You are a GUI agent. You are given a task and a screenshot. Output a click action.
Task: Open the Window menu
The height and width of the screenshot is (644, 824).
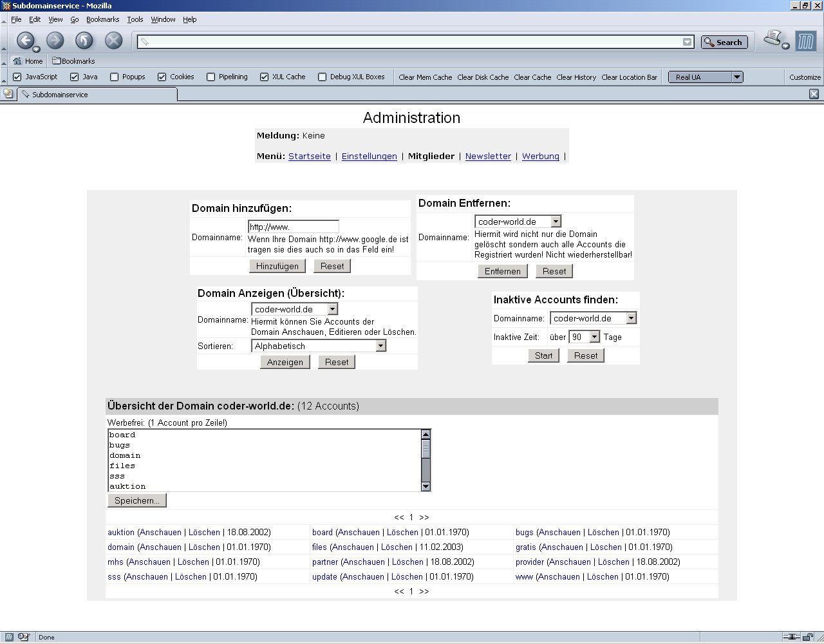point(163,19)
